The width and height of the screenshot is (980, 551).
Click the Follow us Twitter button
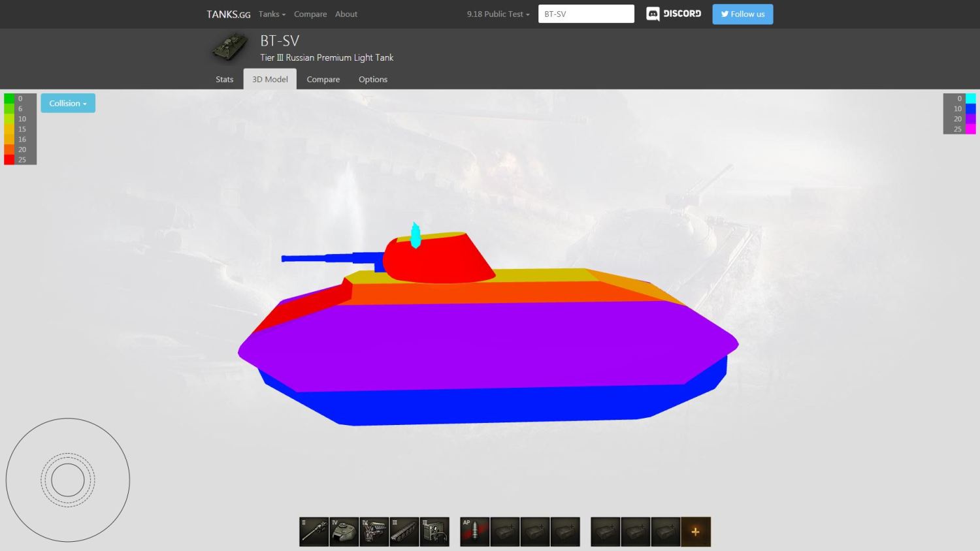pos(742,14)
